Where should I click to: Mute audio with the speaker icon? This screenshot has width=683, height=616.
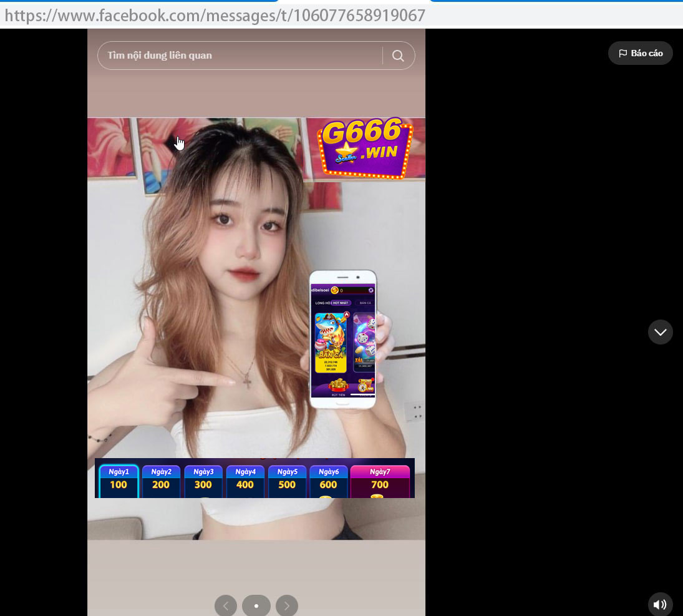(x=660, y=604)
